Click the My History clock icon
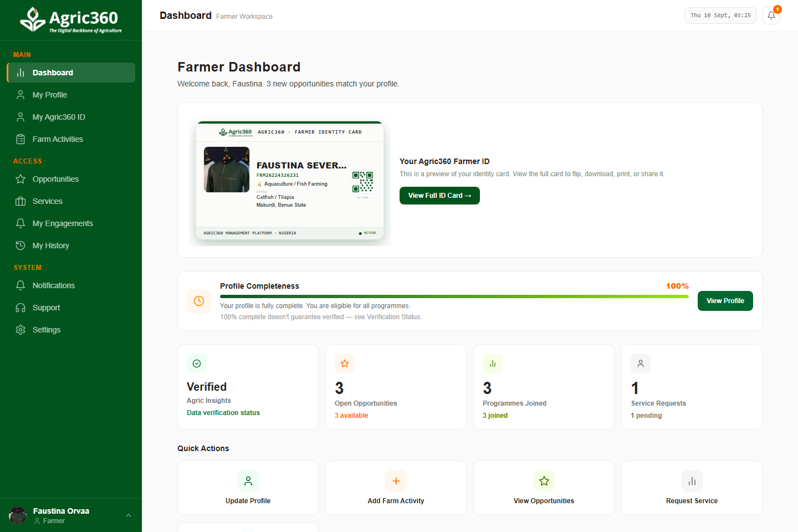Image resolution: width=798 pixels, height=532 pixels. point(21,245)
